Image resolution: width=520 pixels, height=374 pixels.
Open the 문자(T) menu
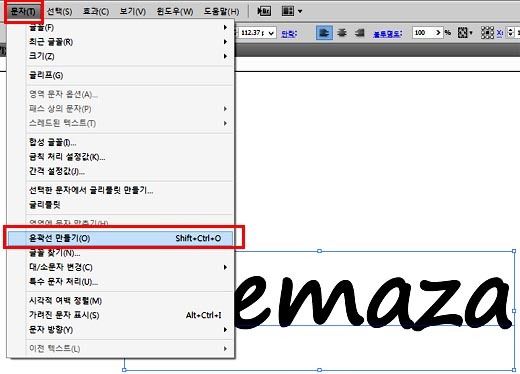pyautogui.click(x=23, y=12)
